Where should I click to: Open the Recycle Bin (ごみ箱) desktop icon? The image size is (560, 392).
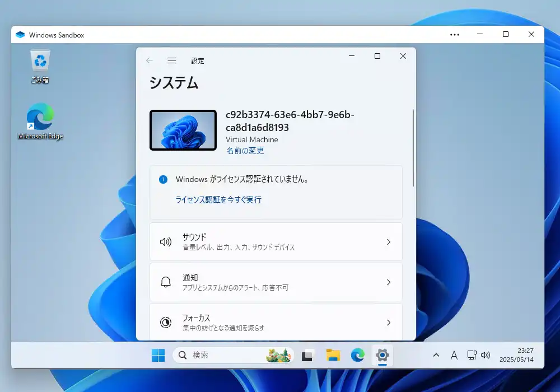(x=40, y=67)
